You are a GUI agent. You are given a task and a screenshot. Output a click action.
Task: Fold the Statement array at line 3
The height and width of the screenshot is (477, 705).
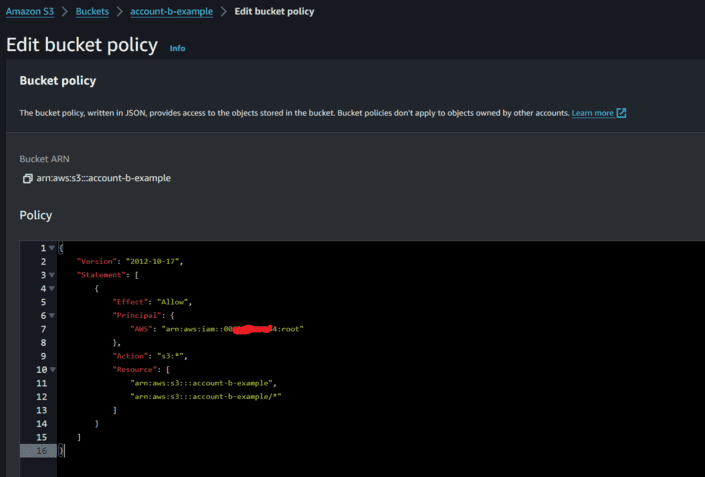coord(51,274)
